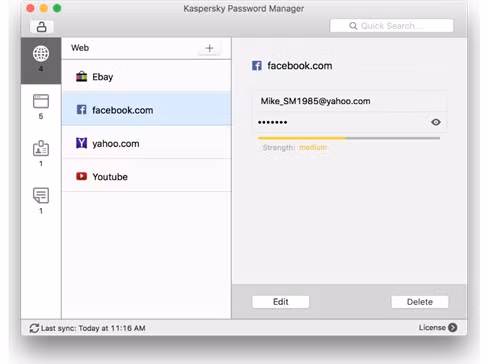Focus the Quick Search field

click(391, 26)
